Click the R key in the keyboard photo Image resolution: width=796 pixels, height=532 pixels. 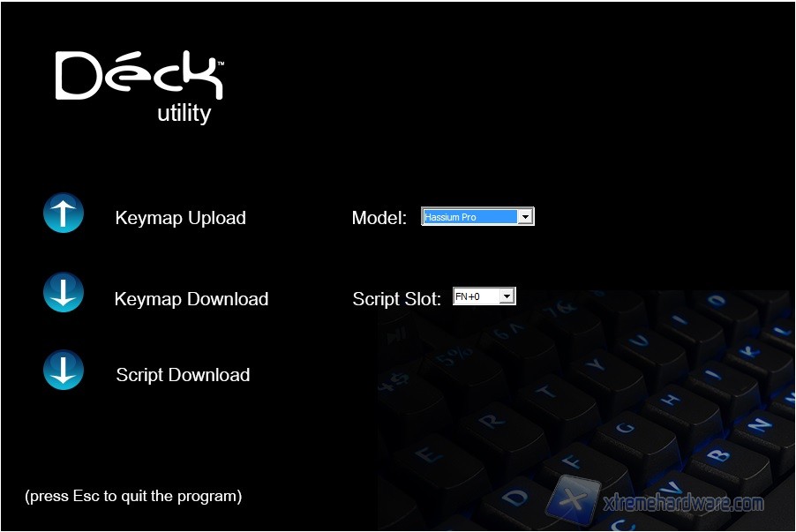pyautogui.click(x=492, y=421)
